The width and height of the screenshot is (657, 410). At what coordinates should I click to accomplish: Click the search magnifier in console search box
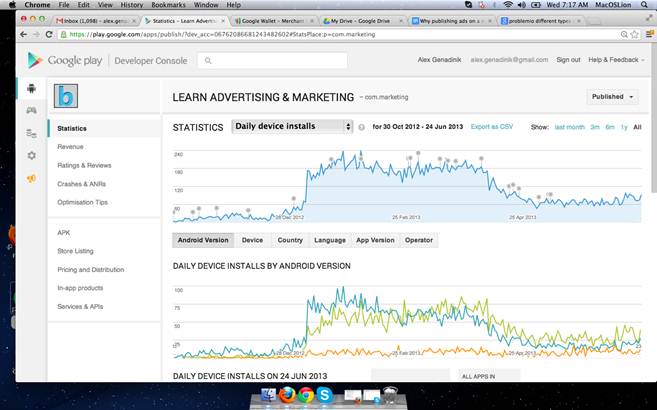tap(208, 61)
